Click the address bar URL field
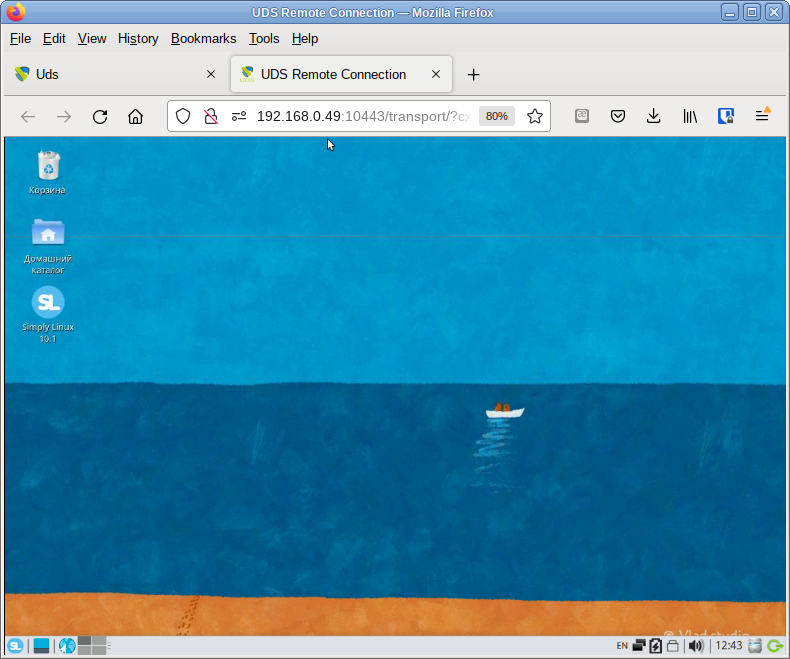The image size is (790, 659). tap(360, 116)
